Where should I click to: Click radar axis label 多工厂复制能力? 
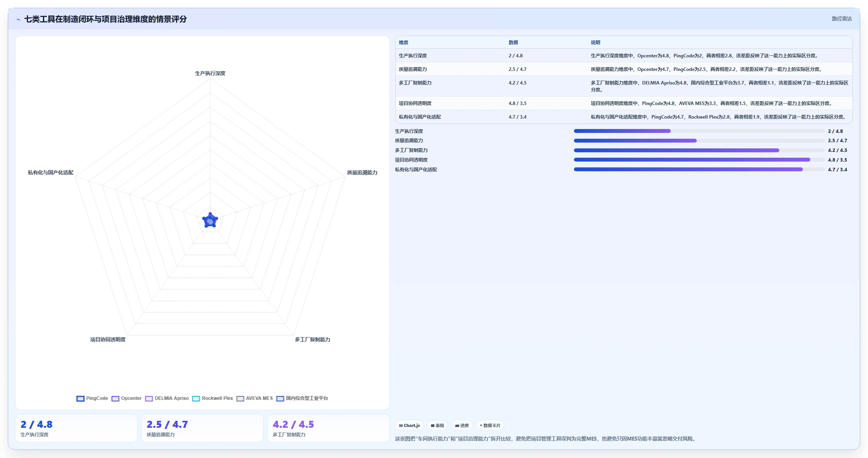(x=312, y=339)
